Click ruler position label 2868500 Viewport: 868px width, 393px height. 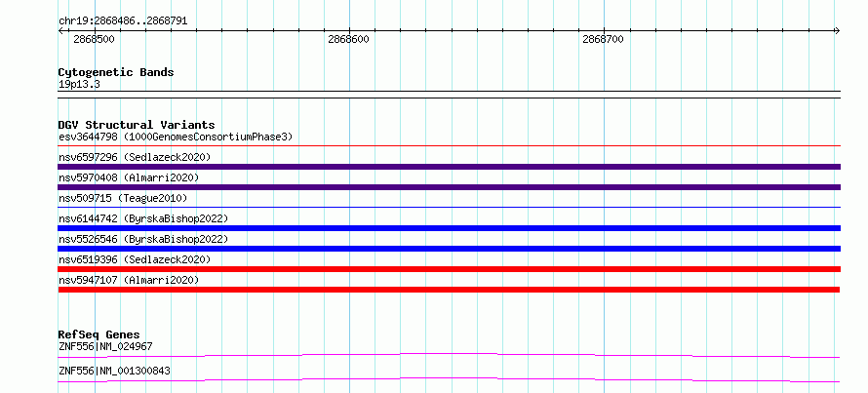coord(94,39)
